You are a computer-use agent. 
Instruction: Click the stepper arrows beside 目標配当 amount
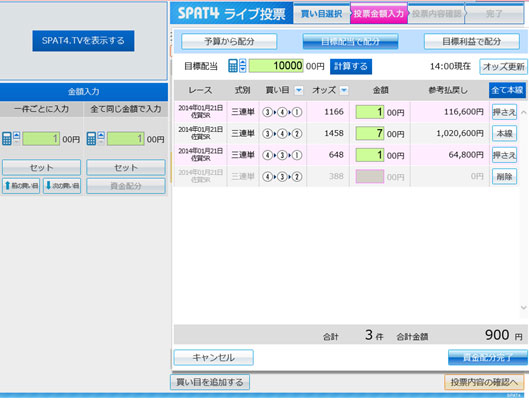point(243,65)
